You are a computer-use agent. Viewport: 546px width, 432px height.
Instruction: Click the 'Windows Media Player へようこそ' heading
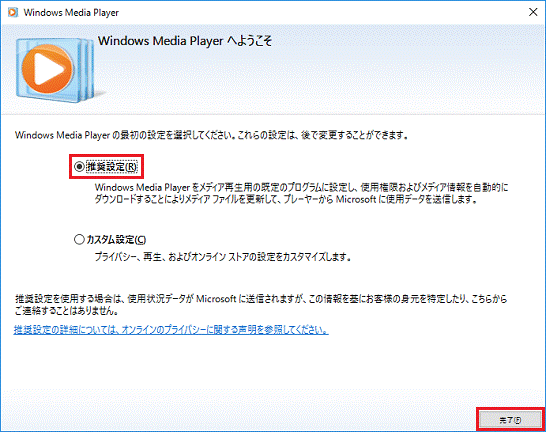(x=185, y=41)
